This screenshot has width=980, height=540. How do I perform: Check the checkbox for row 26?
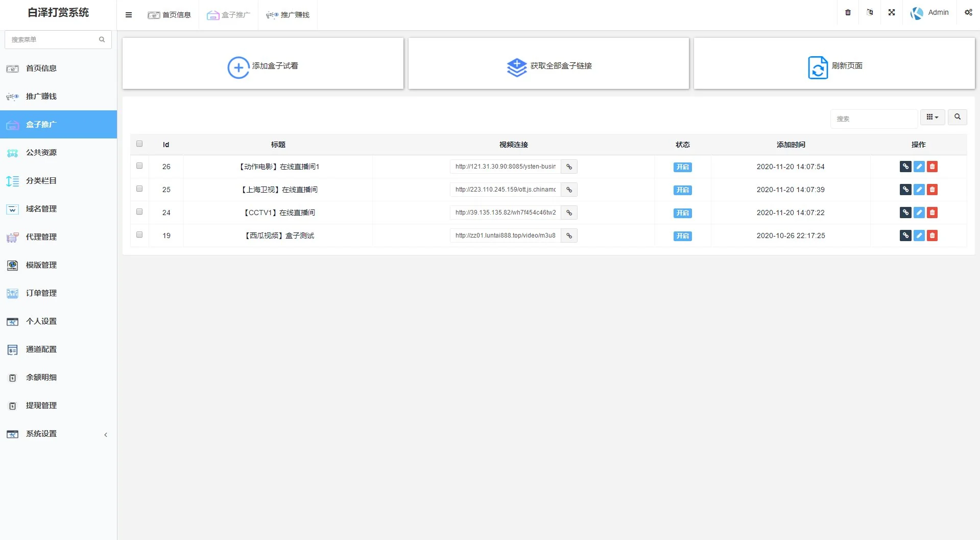pyautogui.click(x=139, y=166)
